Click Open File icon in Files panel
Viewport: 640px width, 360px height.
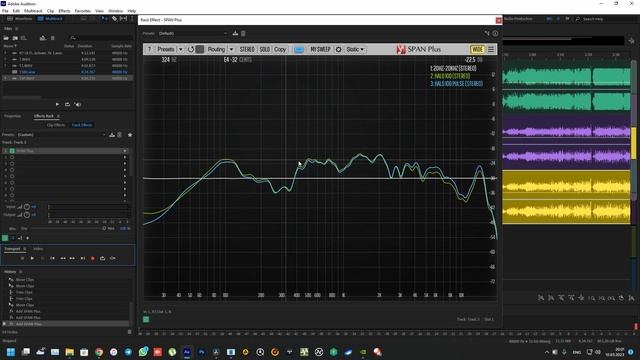tap(6, 38)
